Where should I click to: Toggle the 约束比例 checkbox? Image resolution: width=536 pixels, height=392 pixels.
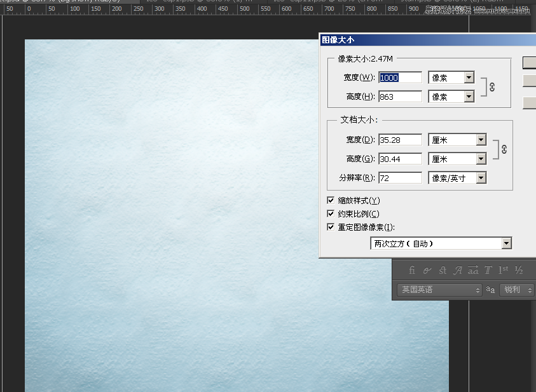click(331, 213)
